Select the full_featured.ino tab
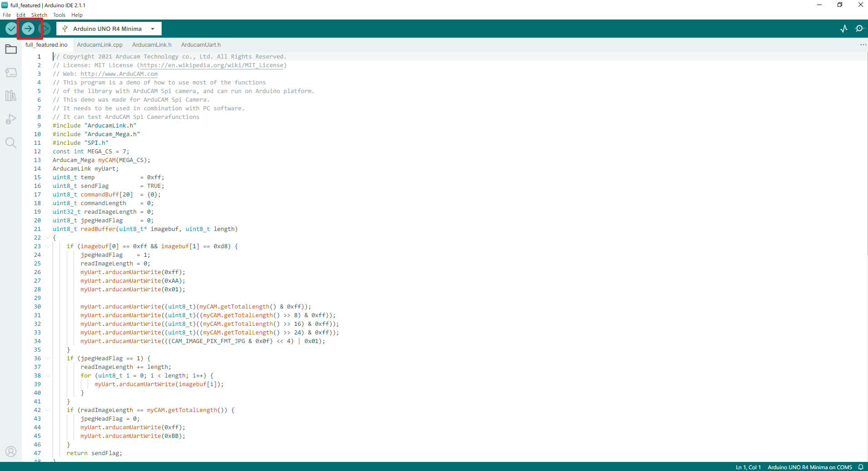 coord(46,44)
